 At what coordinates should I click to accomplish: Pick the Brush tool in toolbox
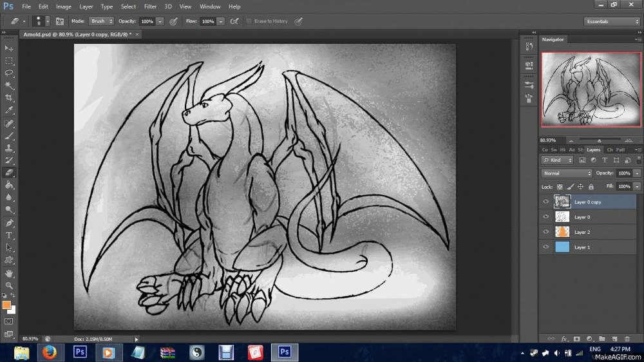pyautogui.click(x=9, y=135)
